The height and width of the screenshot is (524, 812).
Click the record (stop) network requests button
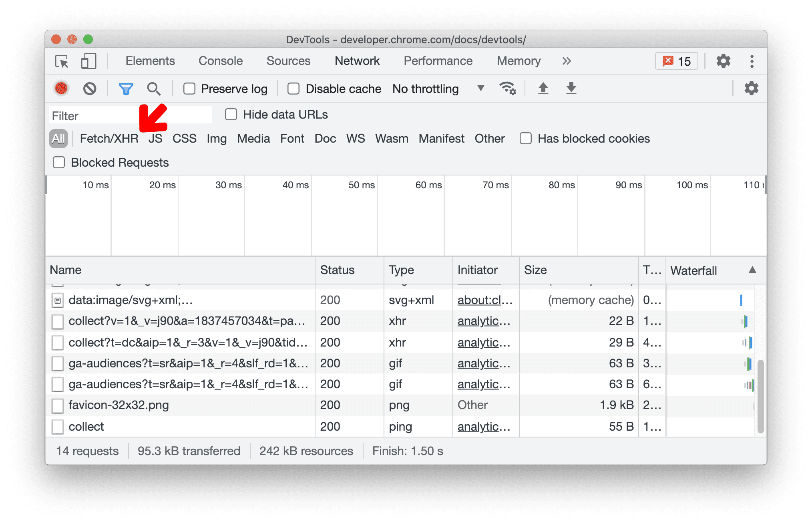point(59,89)
